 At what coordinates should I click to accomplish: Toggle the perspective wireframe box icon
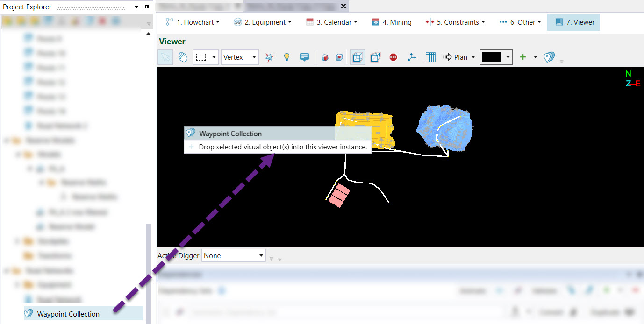coord(375,57)
